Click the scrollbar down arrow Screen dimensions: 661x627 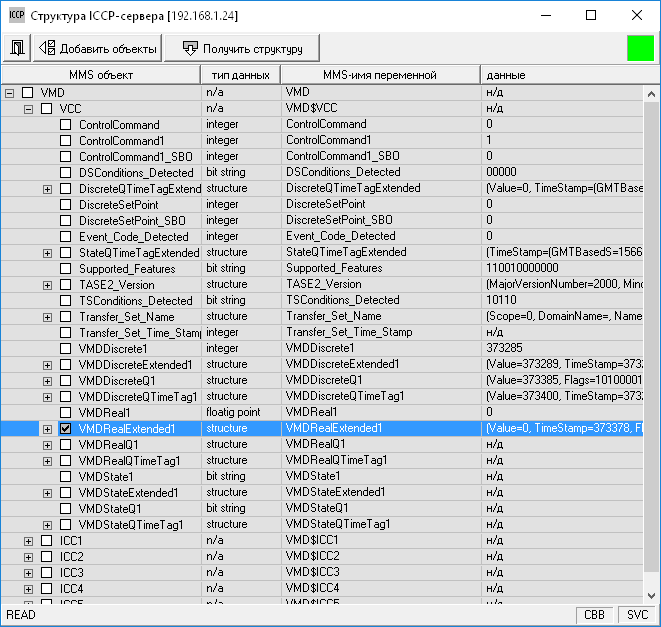(651, 596)
